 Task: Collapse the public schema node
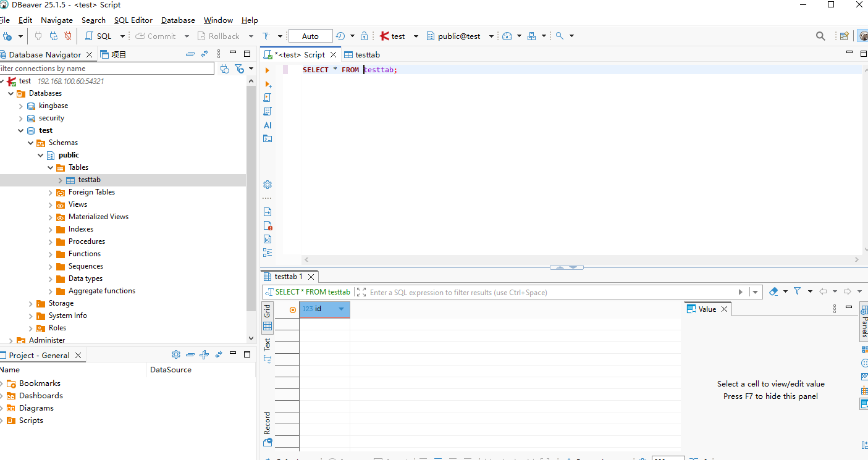coord(41,156)
